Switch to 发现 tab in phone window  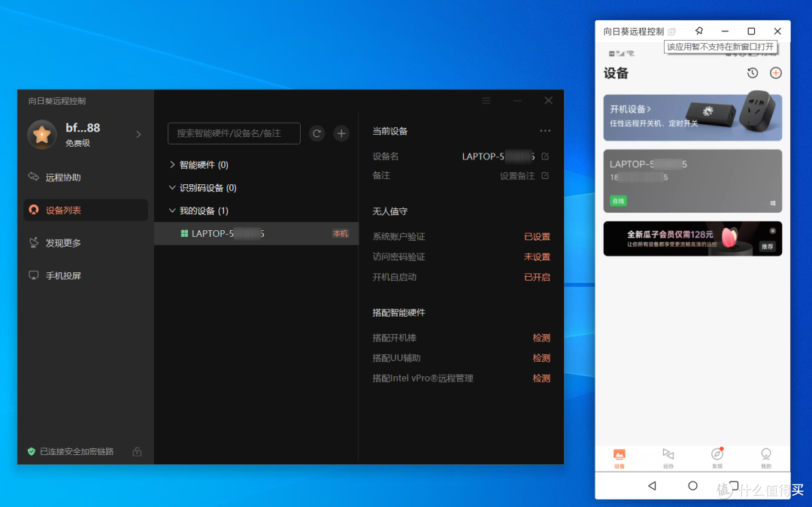[717, 458]
